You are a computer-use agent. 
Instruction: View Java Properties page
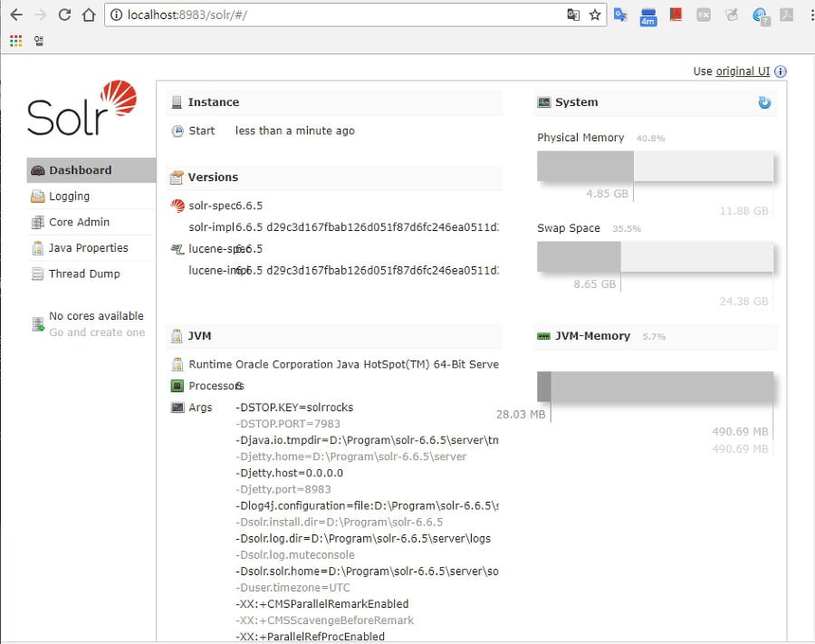tap(88, 248)
